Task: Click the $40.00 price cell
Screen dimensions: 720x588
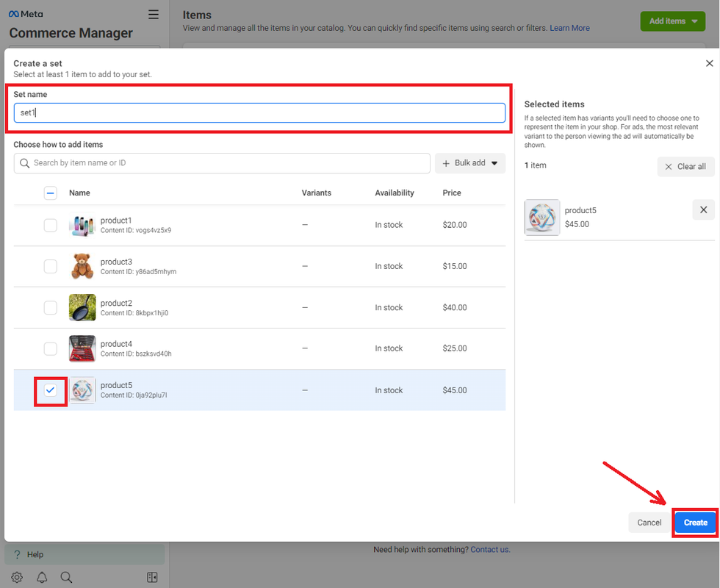Action: (455, 307)
